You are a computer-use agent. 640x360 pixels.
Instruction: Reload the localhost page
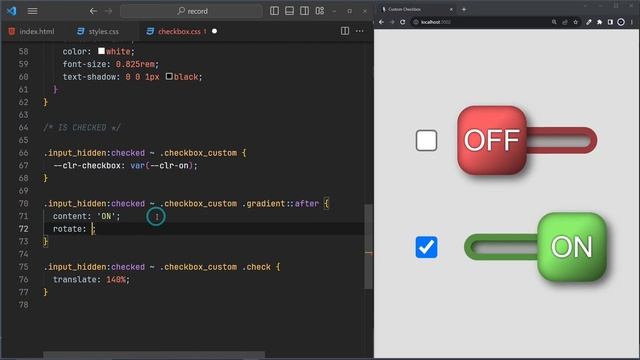coord(403,22)
